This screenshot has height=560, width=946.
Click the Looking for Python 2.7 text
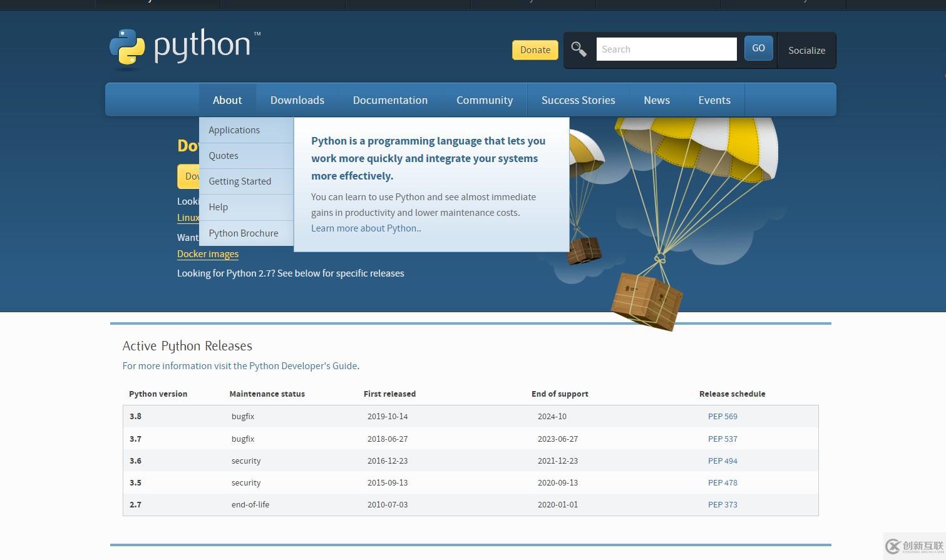pos(290,273)
